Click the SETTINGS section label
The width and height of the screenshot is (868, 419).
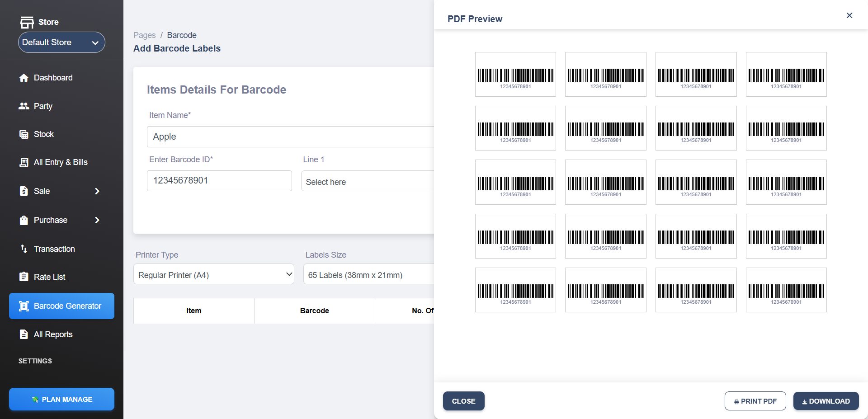pyautogui.click(x=35, y=361)
